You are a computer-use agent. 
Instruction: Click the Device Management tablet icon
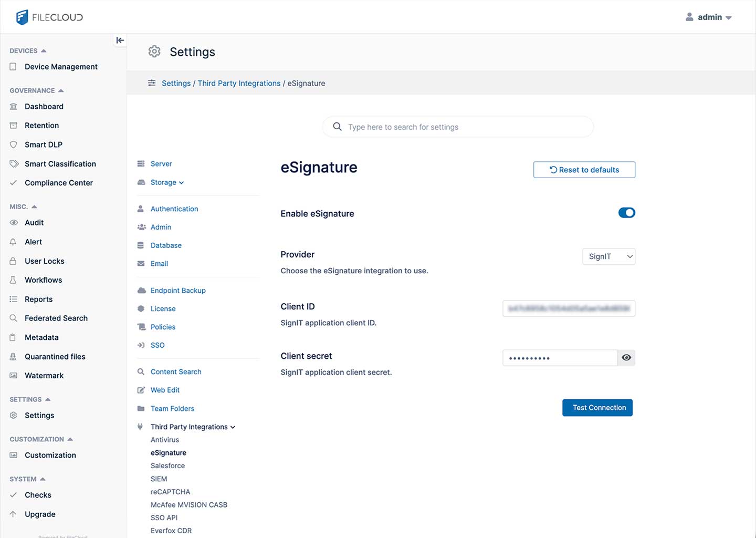[13, 67]
